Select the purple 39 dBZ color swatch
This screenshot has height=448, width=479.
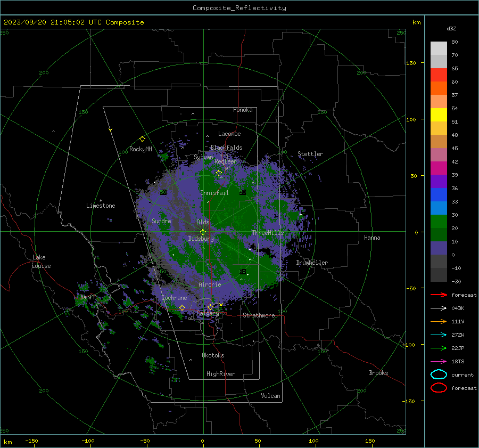tap(439, 181)
